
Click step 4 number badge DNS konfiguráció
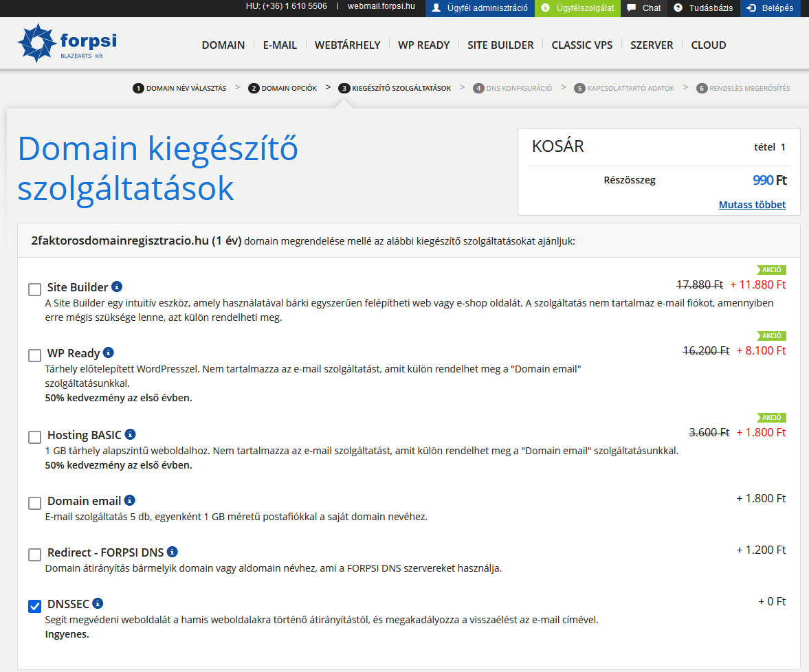[x=478, y=88]
